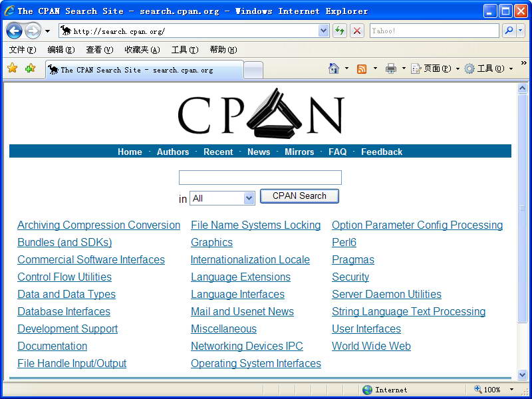
Task: Open search provider options dropdown arrow
Action: pyautogui.click(x=521, y=31)
